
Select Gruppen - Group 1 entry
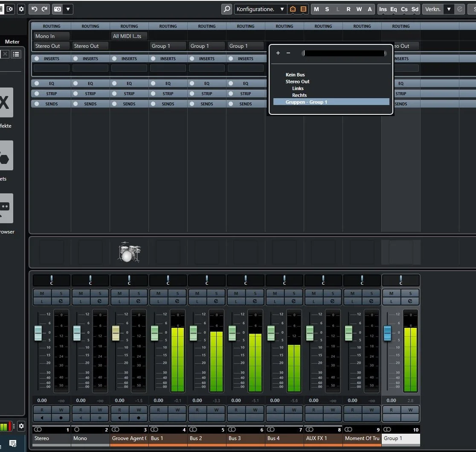[x=331, y=102]
